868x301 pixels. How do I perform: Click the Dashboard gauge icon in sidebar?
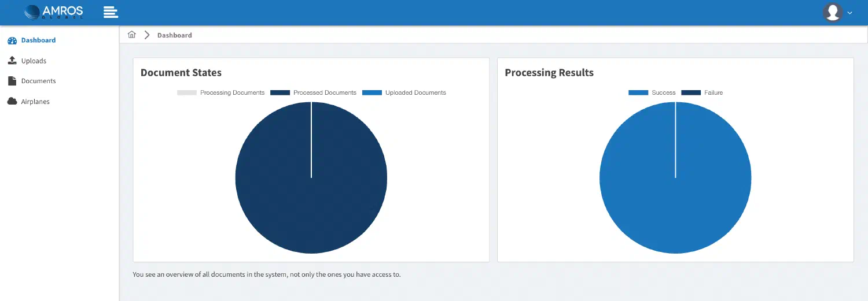tap(12, 40)
